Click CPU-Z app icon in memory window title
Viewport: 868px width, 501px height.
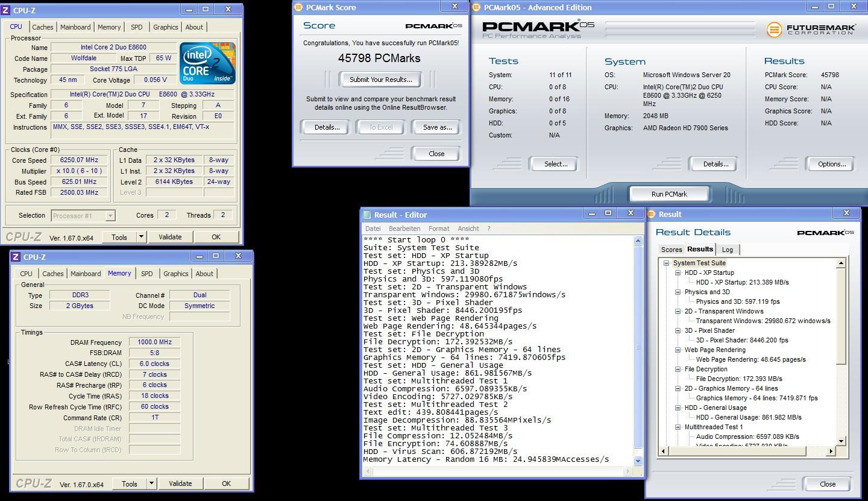click(16, 257)
